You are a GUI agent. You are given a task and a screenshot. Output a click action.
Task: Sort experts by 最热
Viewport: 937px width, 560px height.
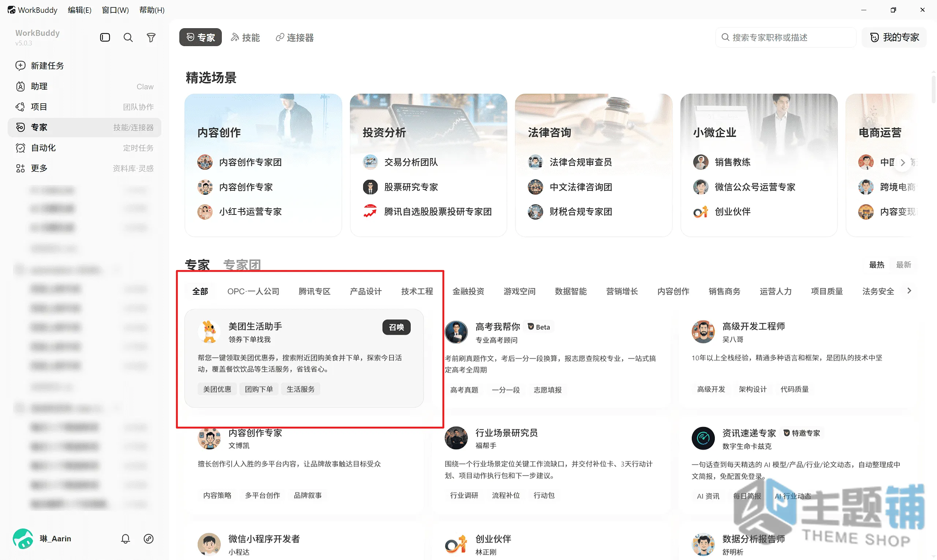coord(876,265)
